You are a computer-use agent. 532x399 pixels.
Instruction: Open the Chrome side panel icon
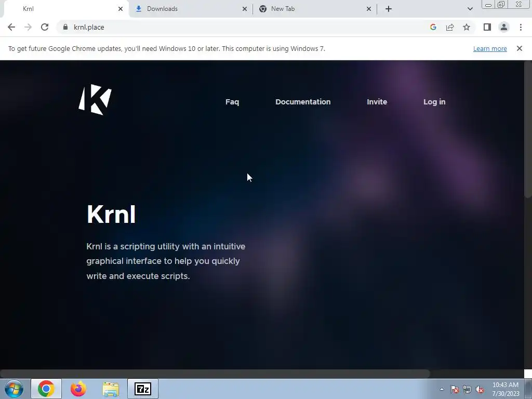[x=487, y=27]
